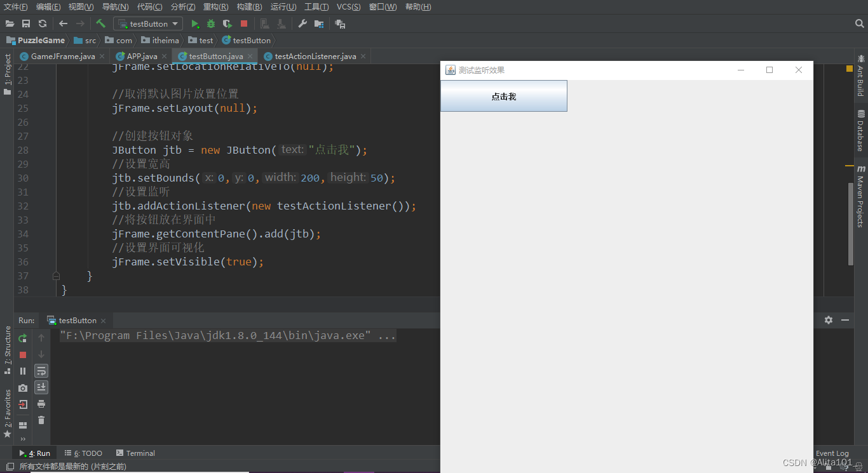Open Run panel settings gear
The width and height of the screenshot is (868, 473).
coord(829,320)
